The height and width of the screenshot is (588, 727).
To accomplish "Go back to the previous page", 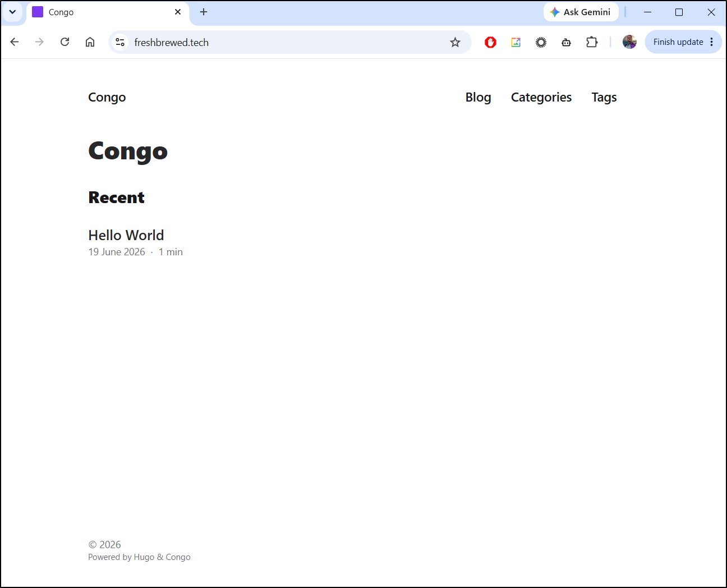I will pyautogui.click(x=15, y=42).
